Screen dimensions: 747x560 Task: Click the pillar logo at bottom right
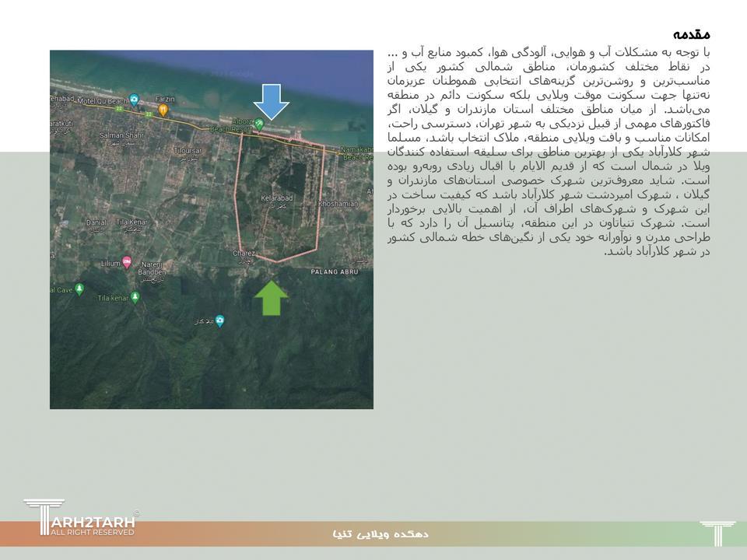tap(717, 533)
